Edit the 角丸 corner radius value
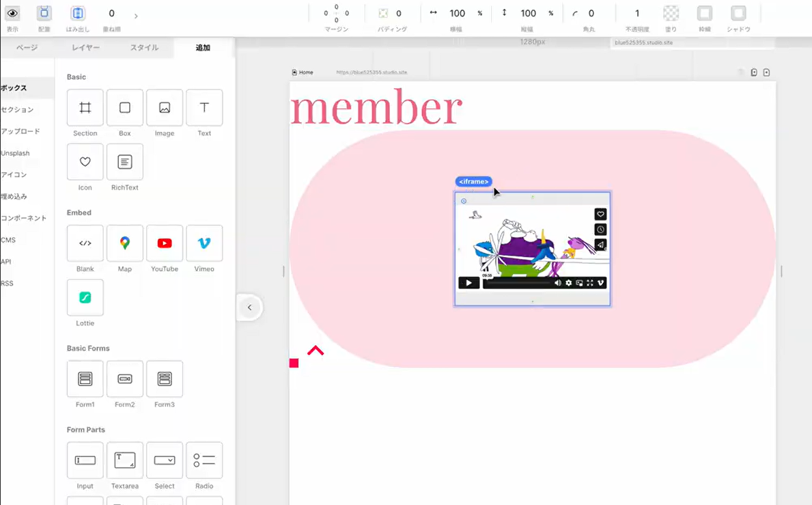 (x=591, y=14)
